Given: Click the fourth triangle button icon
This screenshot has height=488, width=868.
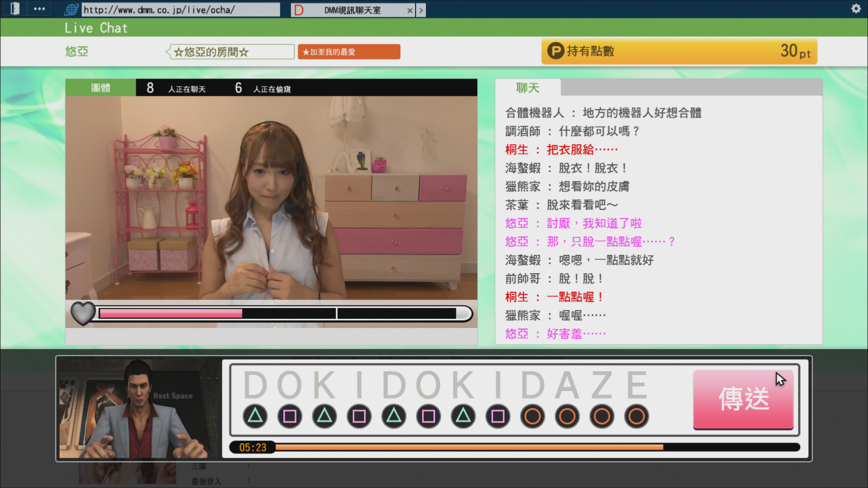Looking at the screenshot, I should pyautogui.click(x=463, y=416).
